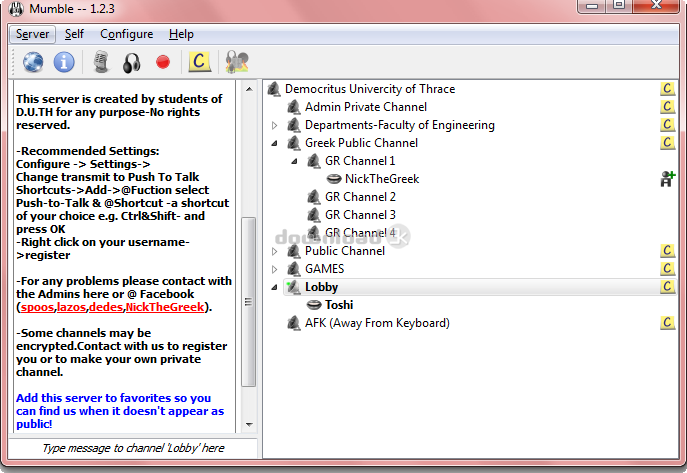Click the friend icon next to NickTheGreek
Screen dimensions: 687x473
(668, 179)
